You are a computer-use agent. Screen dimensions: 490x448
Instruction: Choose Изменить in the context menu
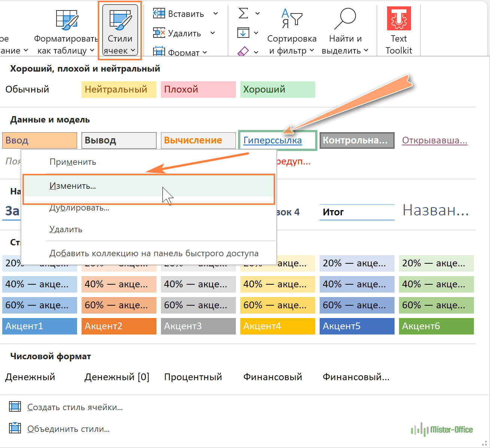point(73,186)
